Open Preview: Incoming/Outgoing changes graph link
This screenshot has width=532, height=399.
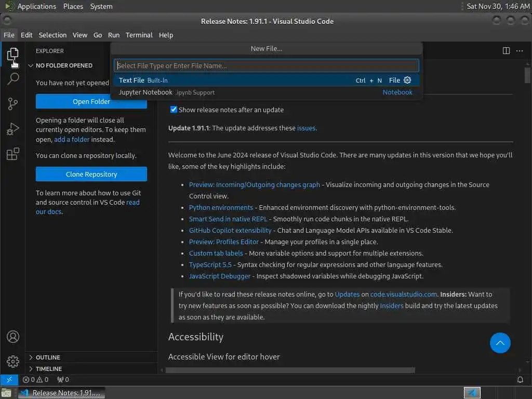coord(254,184)
